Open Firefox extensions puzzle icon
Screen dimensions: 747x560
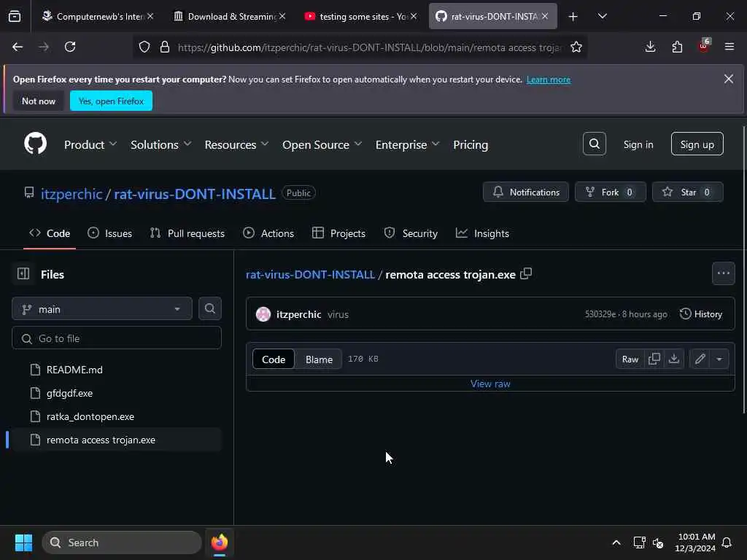pyautogui.click(x=677, y=47)
